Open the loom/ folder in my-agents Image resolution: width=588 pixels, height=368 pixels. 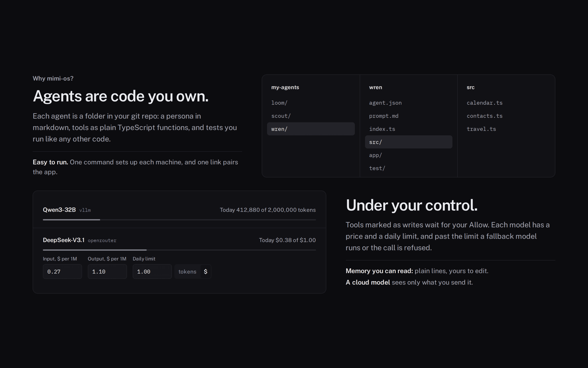311,103
